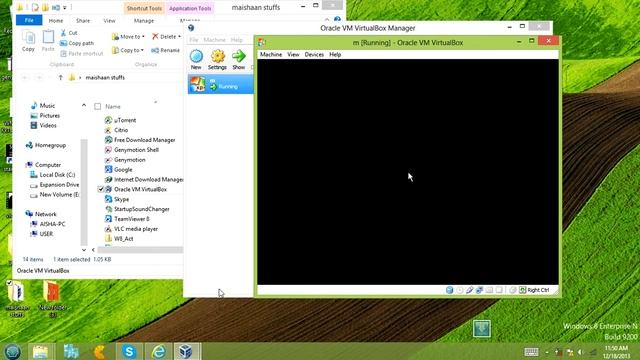
Task: Open Copy to dropdown in ribbon
Action: 128,50
